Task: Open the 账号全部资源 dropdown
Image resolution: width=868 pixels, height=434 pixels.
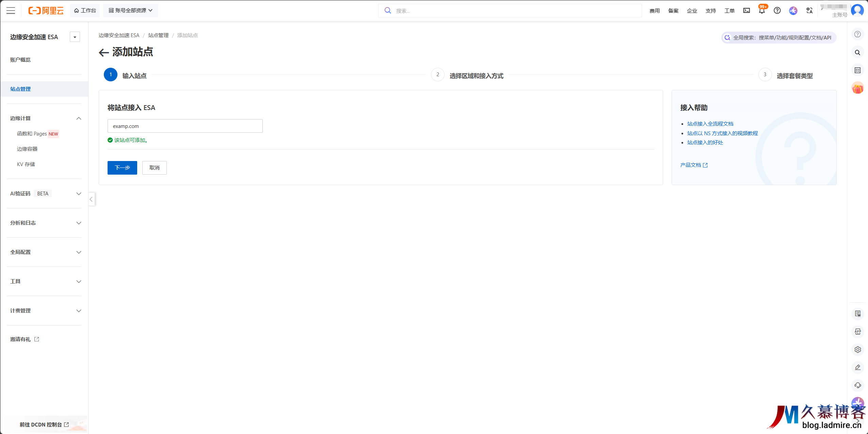Action: pyautogui.click(x=131, y=11)
